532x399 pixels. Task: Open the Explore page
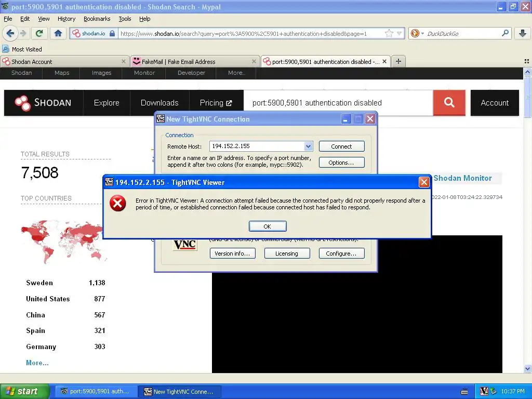click(107, 103)
